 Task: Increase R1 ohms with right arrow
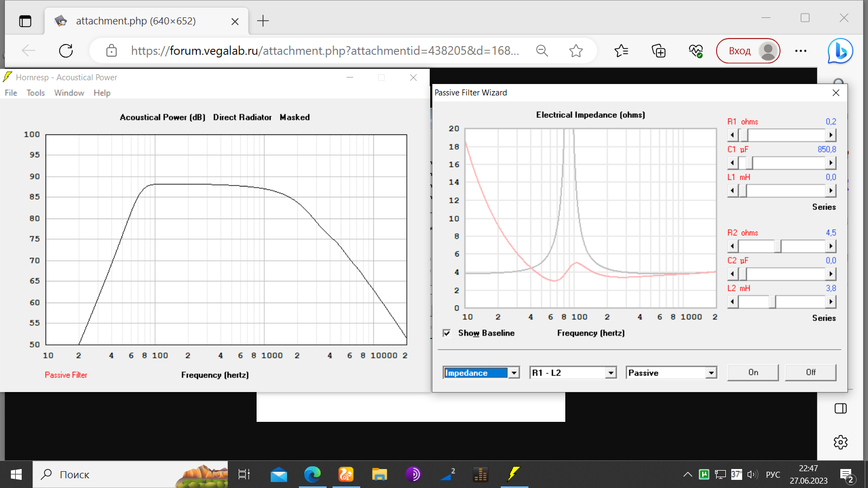point(831,135)
